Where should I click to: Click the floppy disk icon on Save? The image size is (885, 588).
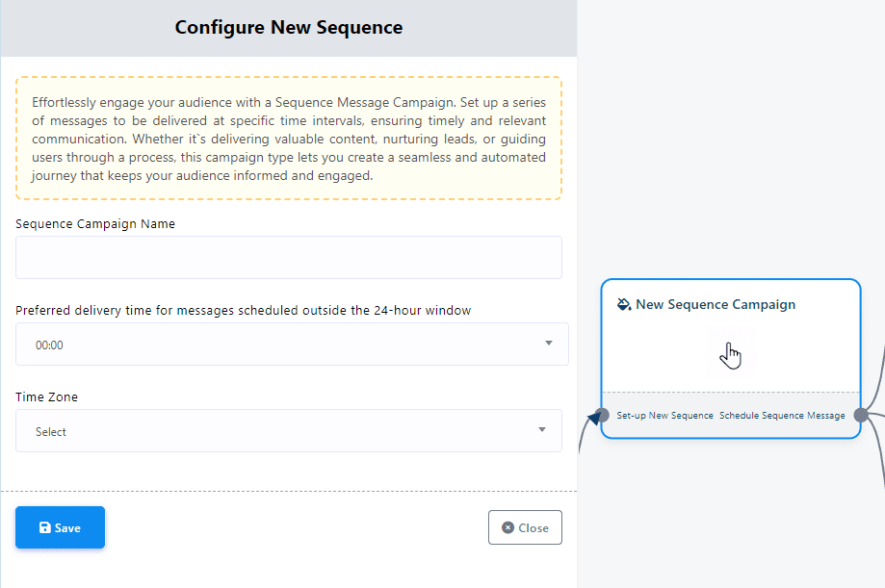pos(44,527)
